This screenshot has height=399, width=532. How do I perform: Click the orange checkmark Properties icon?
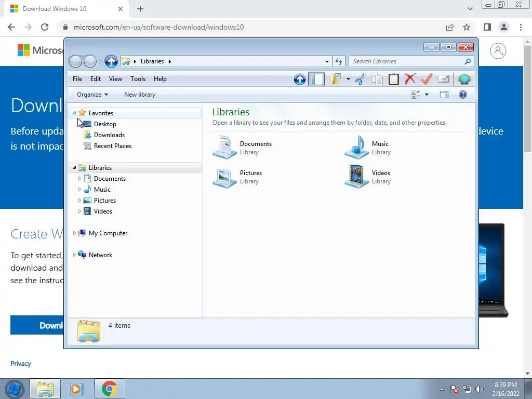click(427, 79)
